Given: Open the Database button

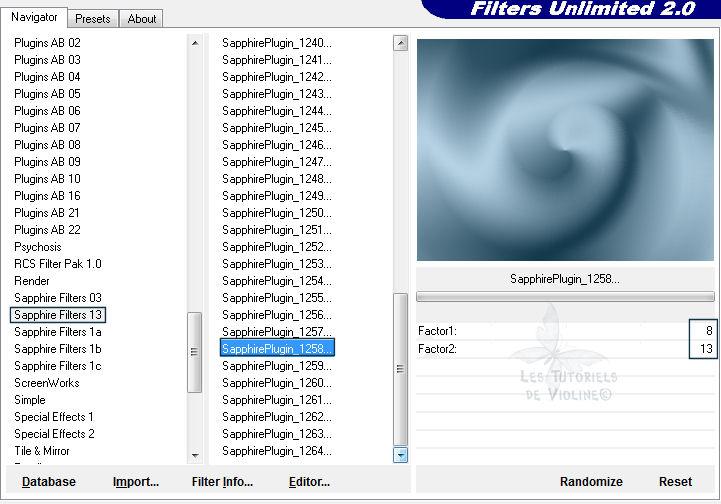Looking at the screenshot, I should (x=49, y=482).
